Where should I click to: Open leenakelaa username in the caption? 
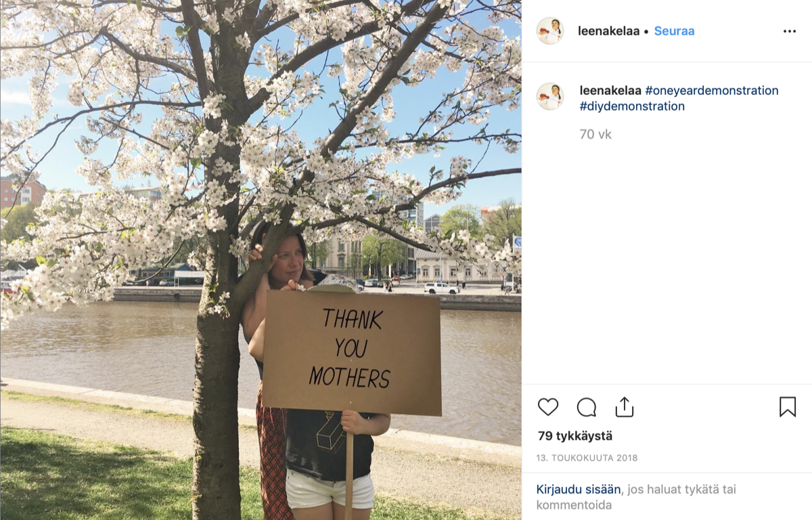point(610,91)
